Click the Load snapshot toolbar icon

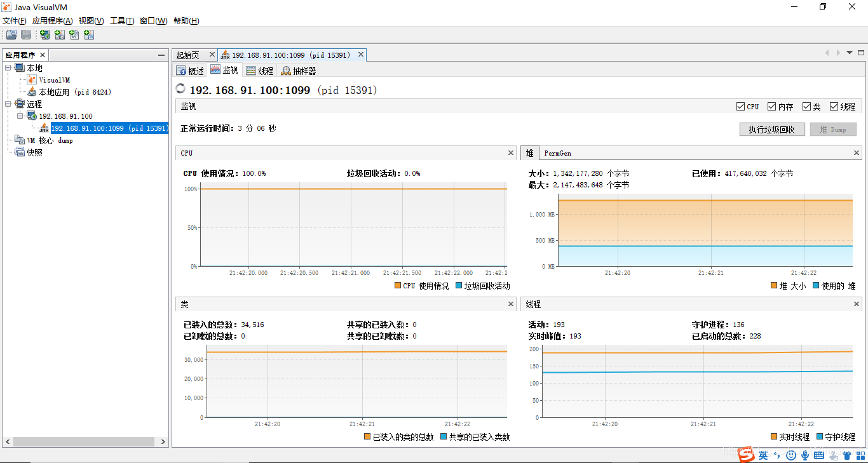[x=11, y=35]
